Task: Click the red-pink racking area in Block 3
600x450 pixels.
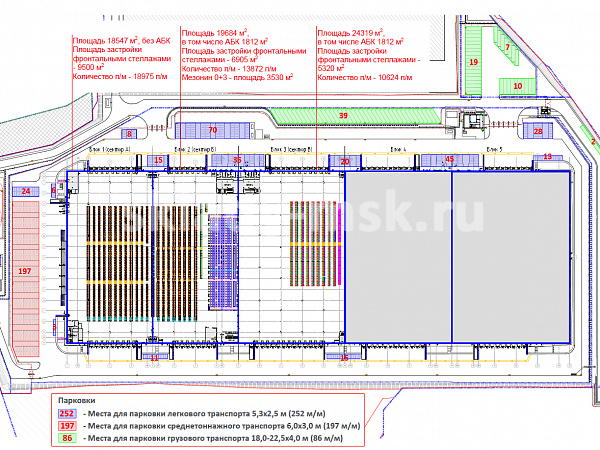Action: pos(315,244)
